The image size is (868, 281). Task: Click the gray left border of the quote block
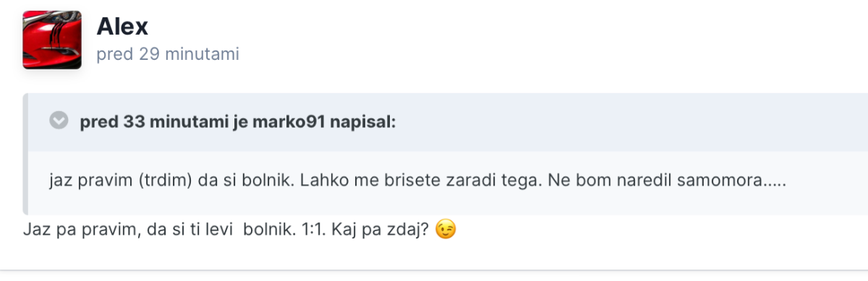pos(25,154)
